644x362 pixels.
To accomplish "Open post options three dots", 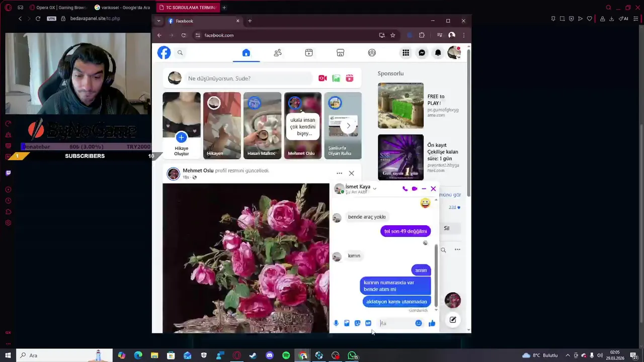I will click(x=339, y=173).
